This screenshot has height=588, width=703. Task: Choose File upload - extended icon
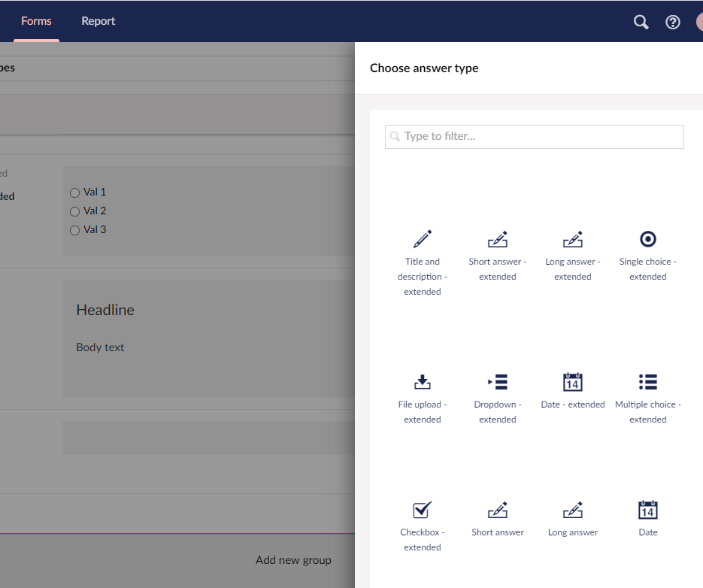coord(423,382)
